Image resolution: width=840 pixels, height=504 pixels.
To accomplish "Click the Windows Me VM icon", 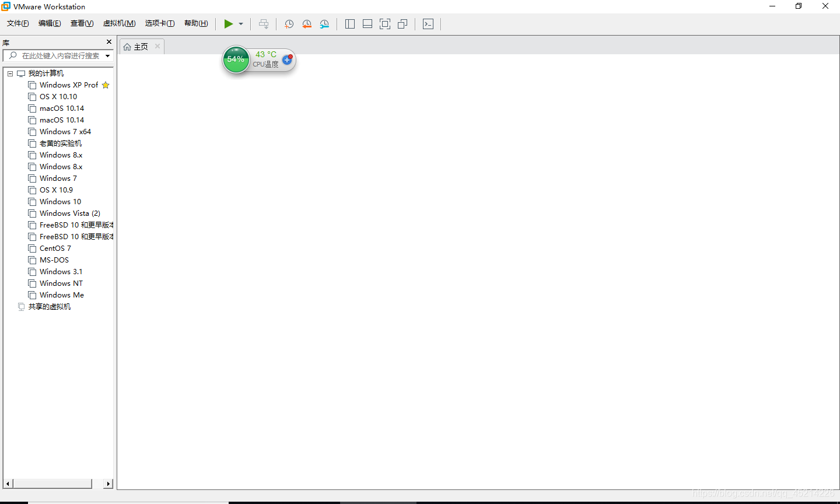I will pos(32,295).
